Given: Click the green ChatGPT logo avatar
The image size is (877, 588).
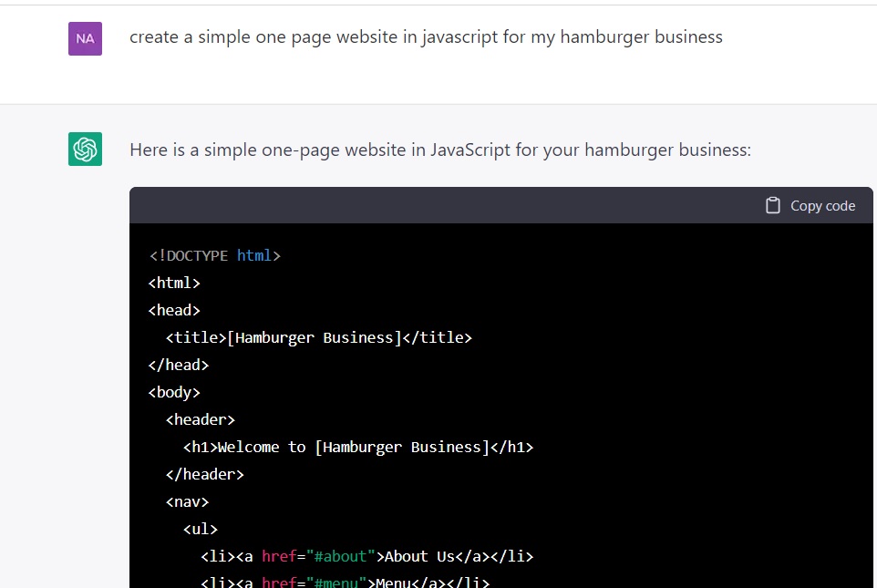Looking at the screenshot, I should [x=85, y=149].
